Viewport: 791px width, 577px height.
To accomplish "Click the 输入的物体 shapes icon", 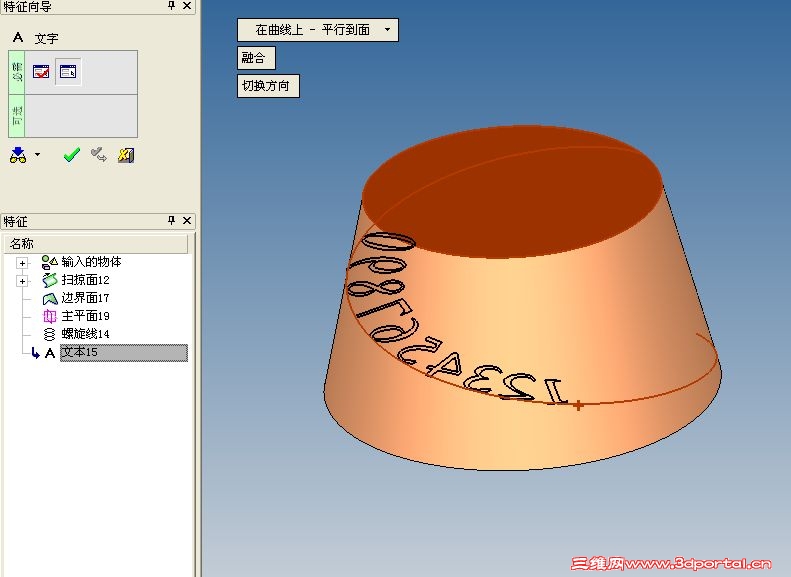I will click(49, 262).
